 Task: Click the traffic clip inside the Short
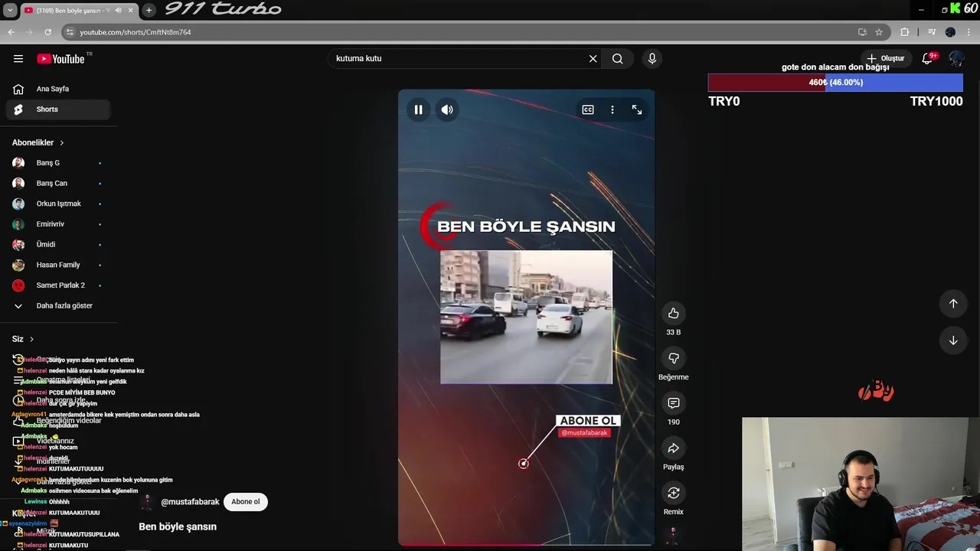point(526,317)
